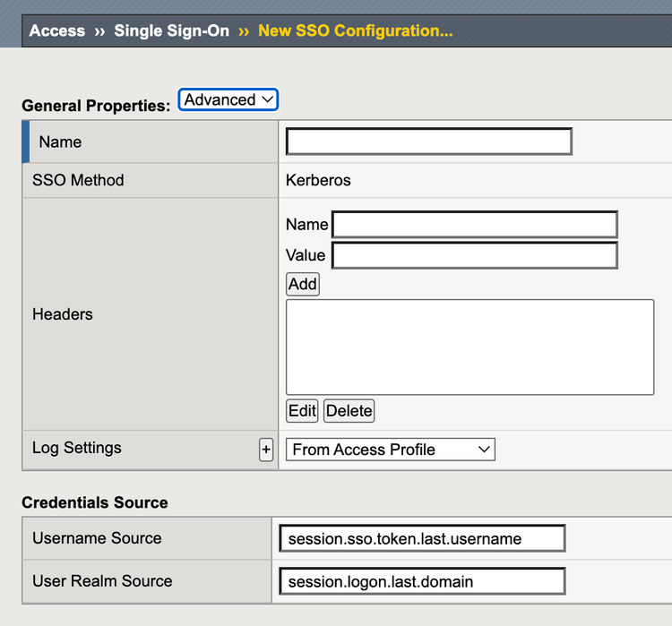Click the Headers Name text box
This screenshot has width=672, height=626.
pos(474,224)
